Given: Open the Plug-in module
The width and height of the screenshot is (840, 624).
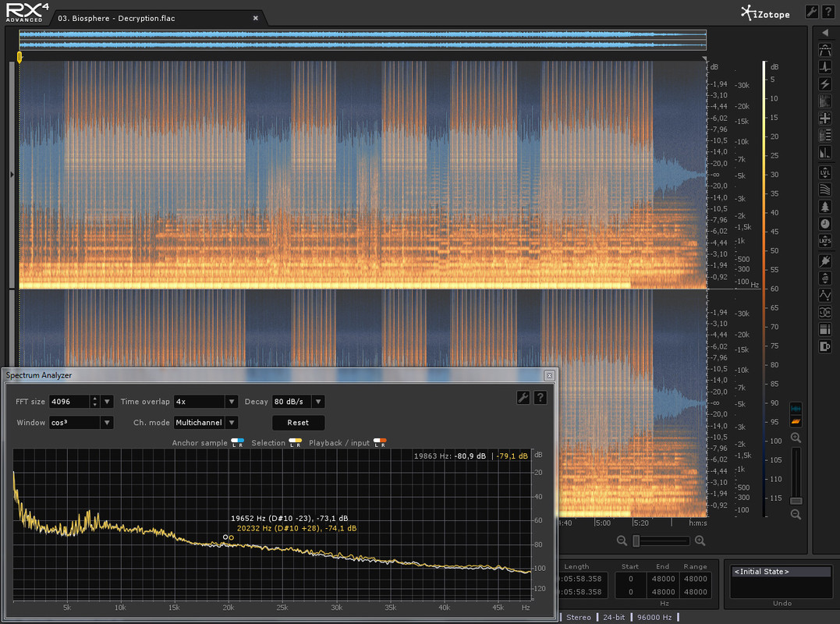Looking at the screenshot, I should (825, 261).
